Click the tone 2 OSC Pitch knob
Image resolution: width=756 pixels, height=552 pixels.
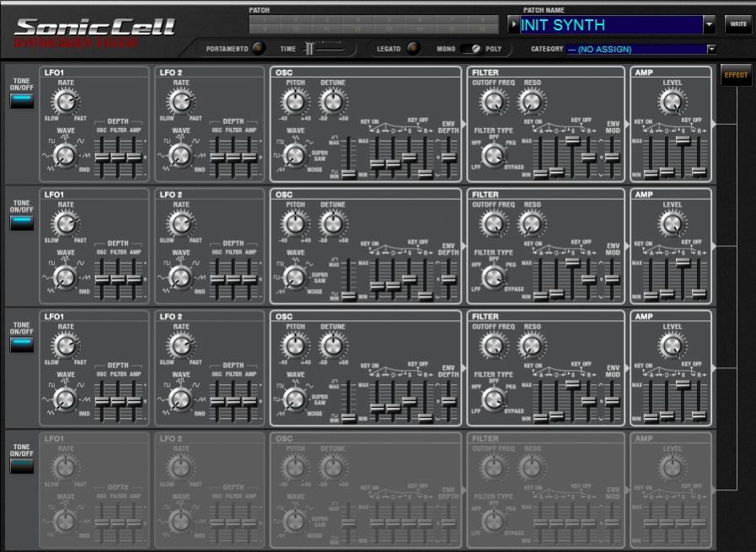point(295,223)
